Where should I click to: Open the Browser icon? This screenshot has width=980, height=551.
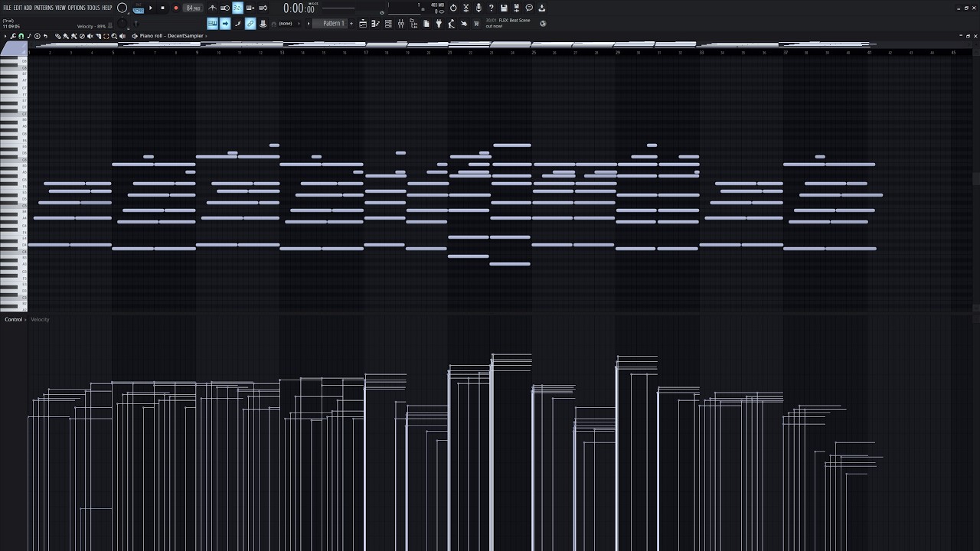click(413, 24)
